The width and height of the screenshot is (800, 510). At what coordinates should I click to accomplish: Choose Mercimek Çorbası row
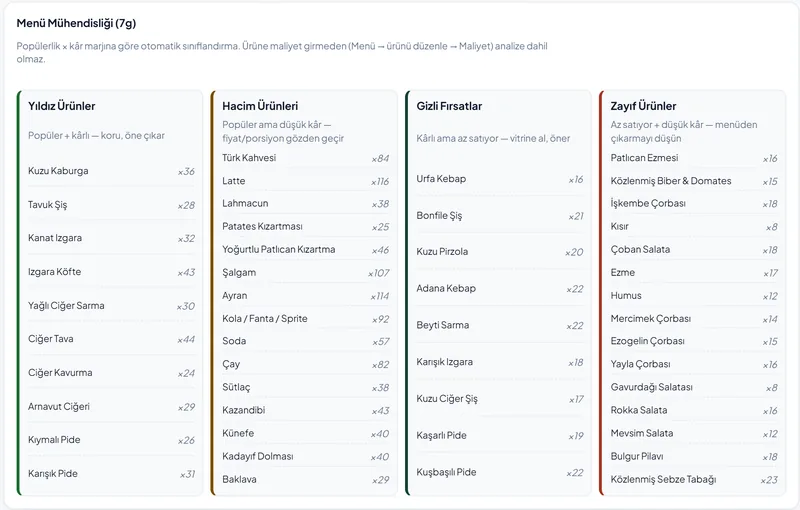[x=694, y=319]
